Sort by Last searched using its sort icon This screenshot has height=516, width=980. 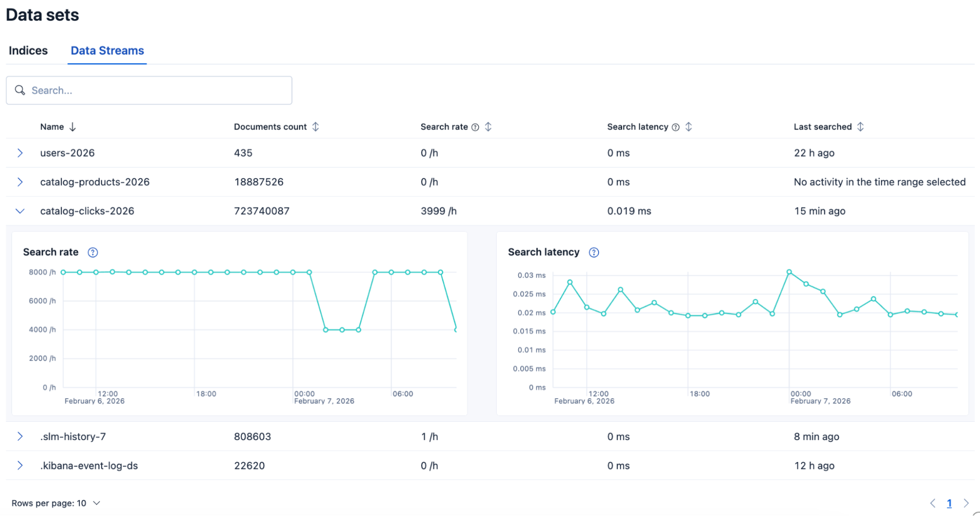[861, 127]
